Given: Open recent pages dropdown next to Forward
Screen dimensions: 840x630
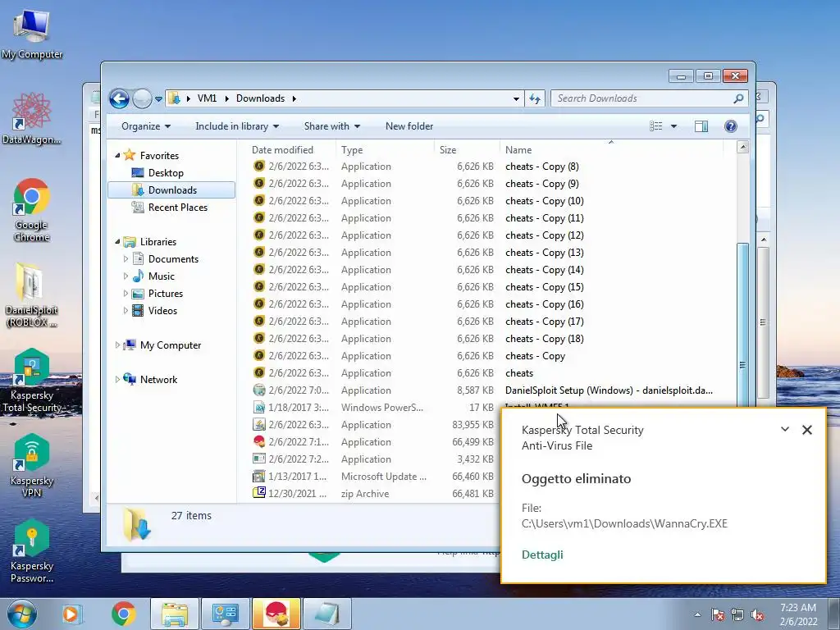Looking at the screenshot, I should [x=158, y=99].
